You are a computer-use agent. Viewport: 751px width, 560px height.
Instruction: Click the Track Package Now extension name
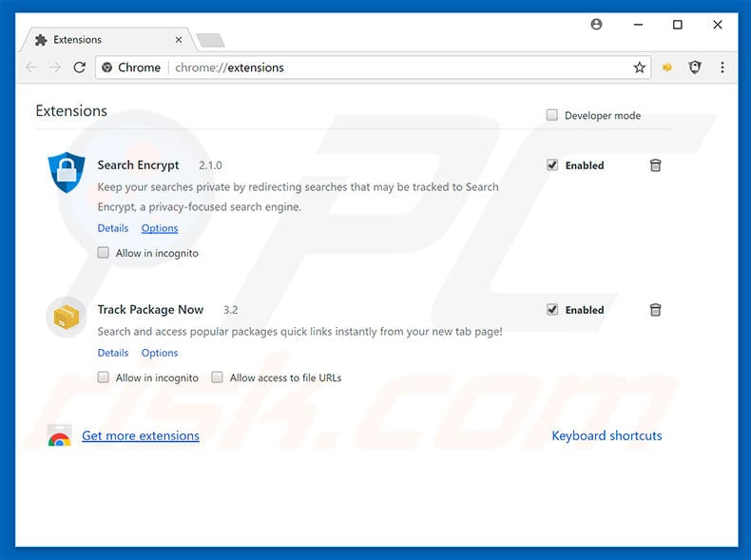150,310
